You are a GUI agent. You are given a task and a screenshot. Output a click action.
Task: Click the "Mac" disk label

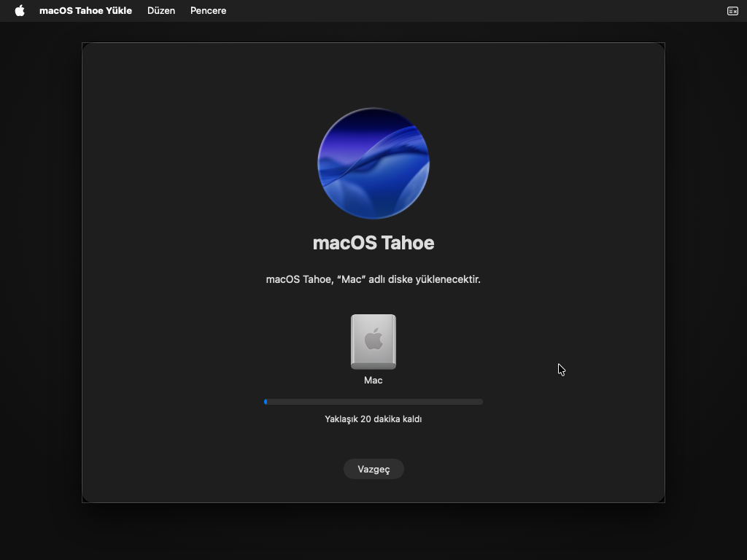click(x=373, y=380)
